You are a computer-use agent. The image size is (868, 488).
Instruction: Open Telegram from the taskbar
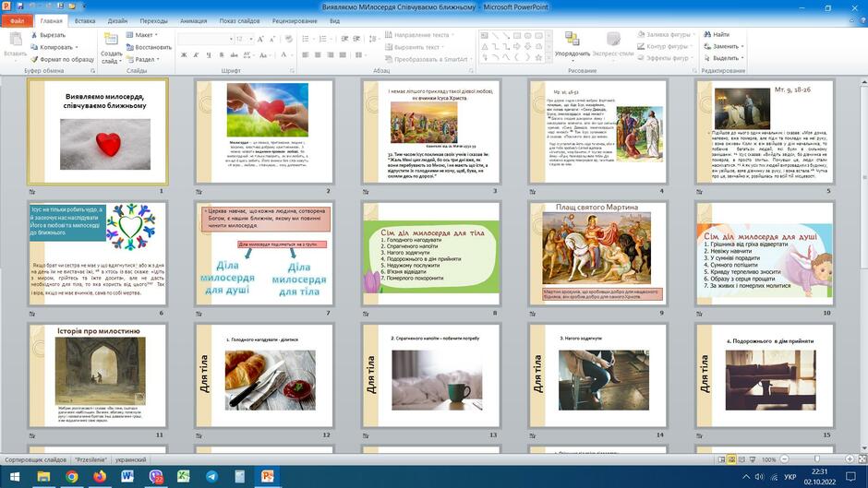(211, 476)
